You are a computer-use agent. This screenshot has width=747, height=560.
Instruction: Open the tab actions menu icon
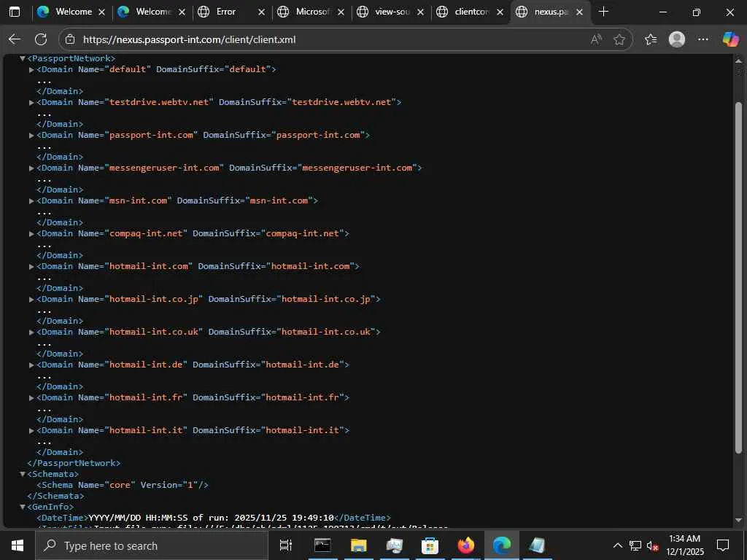point(15,12)
